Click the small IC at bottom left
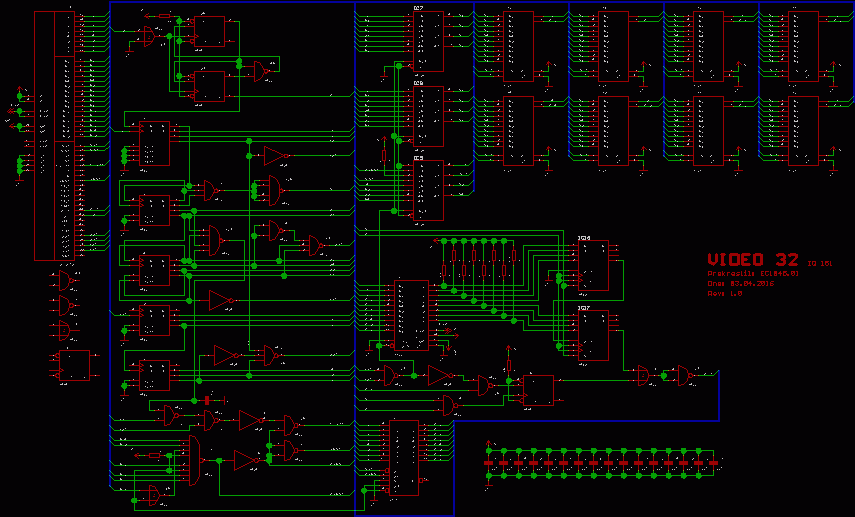 point(73,365)
